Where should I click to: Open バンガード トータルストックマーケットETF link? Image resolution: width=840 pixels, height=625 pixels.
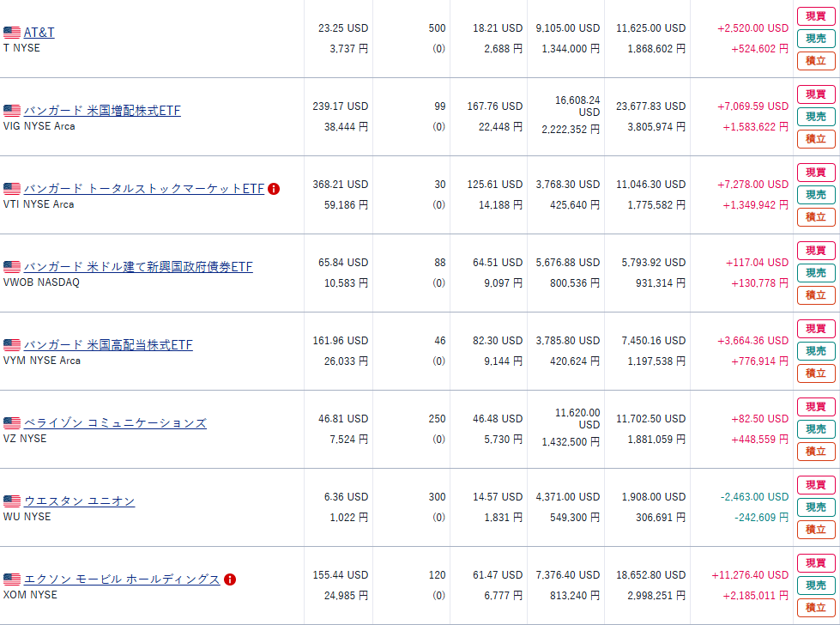point(144,189)
